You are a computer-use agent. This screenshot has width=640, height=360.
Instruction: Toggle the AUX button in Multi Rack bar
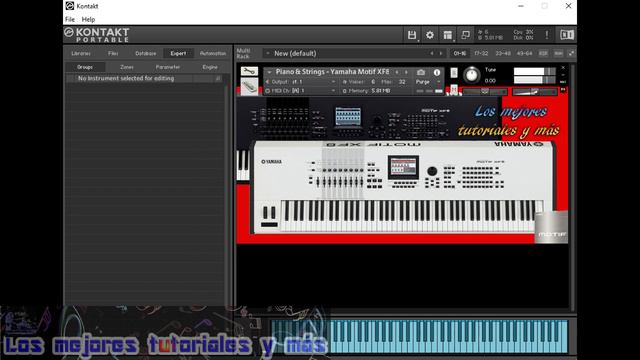(x=558, y=53)
